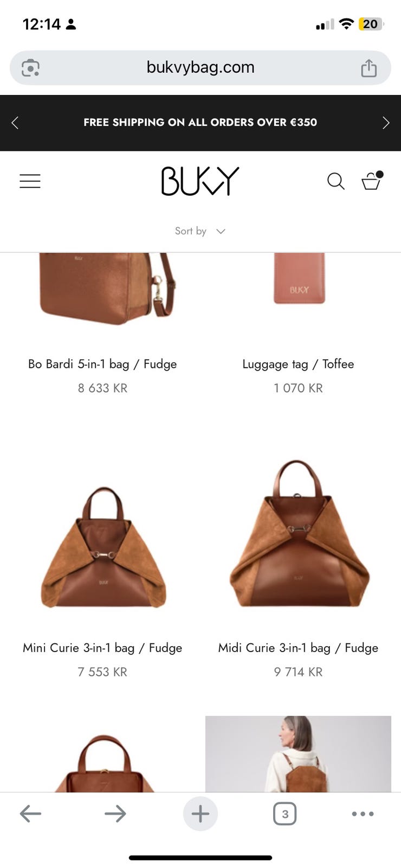Image resolution: width=401 pixels, height=868 pixels.
Task: Select the Midi Curie 3-in-1 bag image
Action: [x=299, y=534]
